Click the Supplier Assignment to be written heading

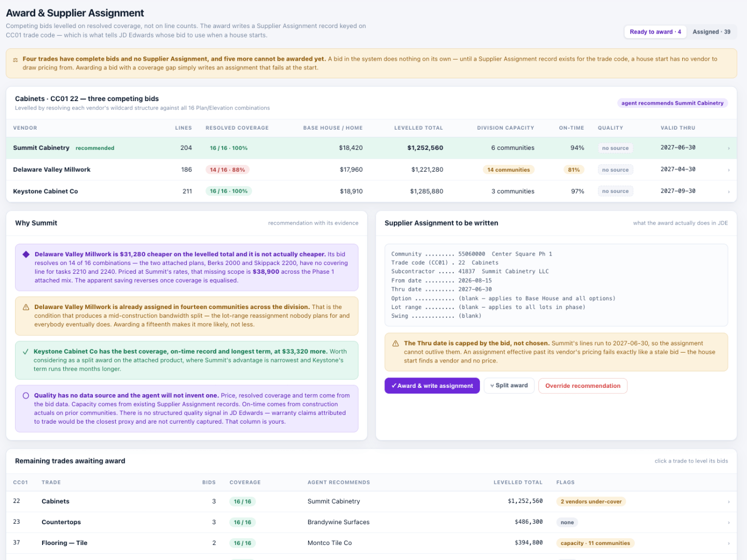[x=441, y=223]
